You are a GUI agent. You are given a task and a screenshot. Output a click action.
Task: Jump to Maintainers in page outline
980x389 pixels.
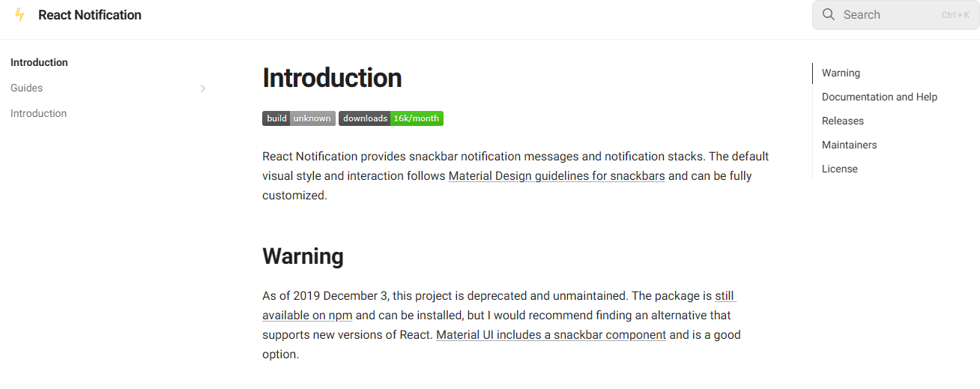(x=849, y=145)
